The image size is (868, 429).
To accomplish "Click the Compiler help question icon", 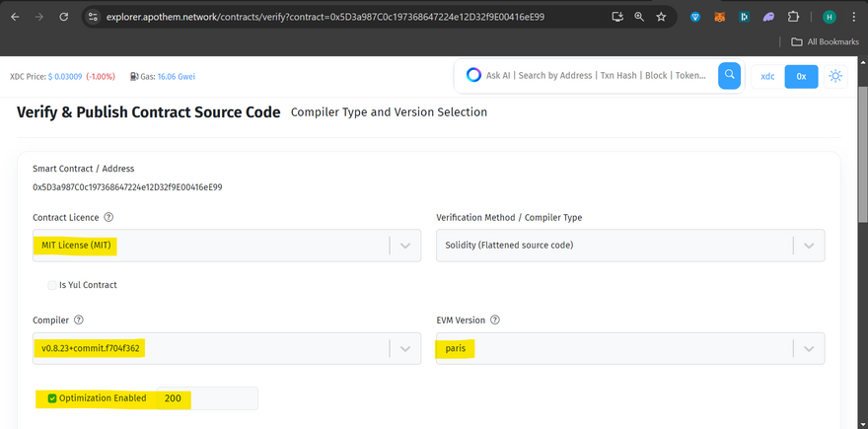I will [78, 320].
